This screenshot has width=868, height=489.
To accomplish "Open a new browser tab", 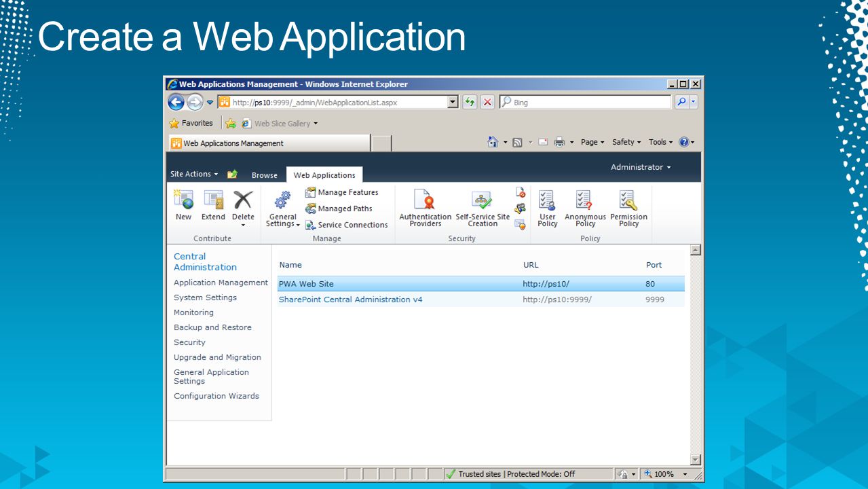I will click(x=381, y=143).
